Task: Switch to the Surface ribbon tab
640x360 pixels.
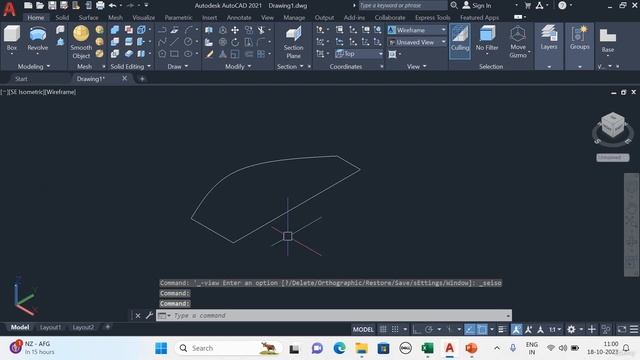Action: point(88,18)
